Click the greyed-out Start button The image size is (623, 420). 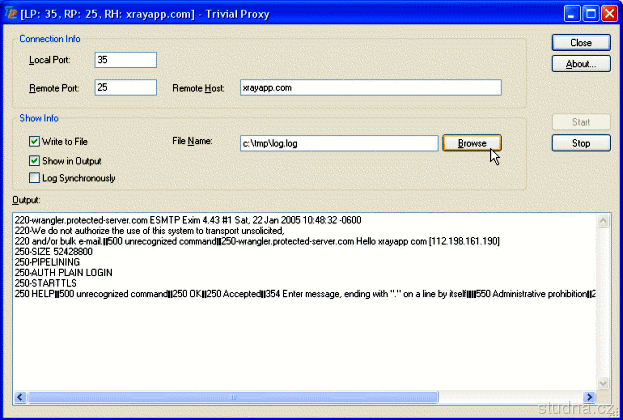(x=581, y=122)
